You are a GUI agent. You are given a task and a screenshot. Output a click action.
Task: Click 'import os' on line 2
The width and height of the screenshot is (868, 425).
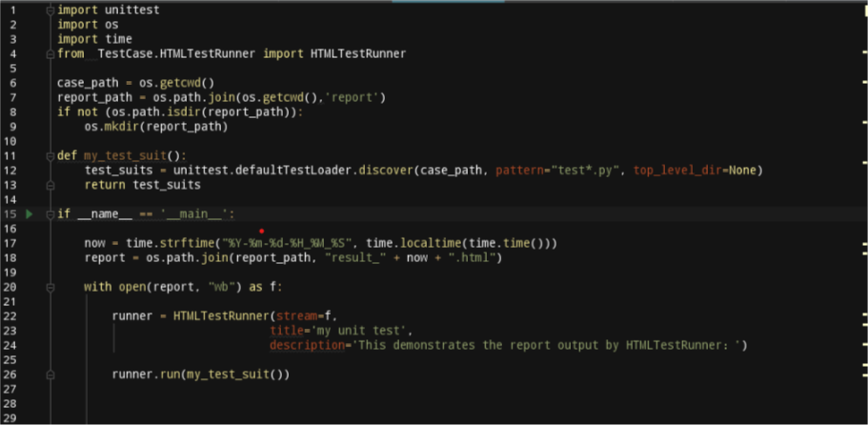88,25
